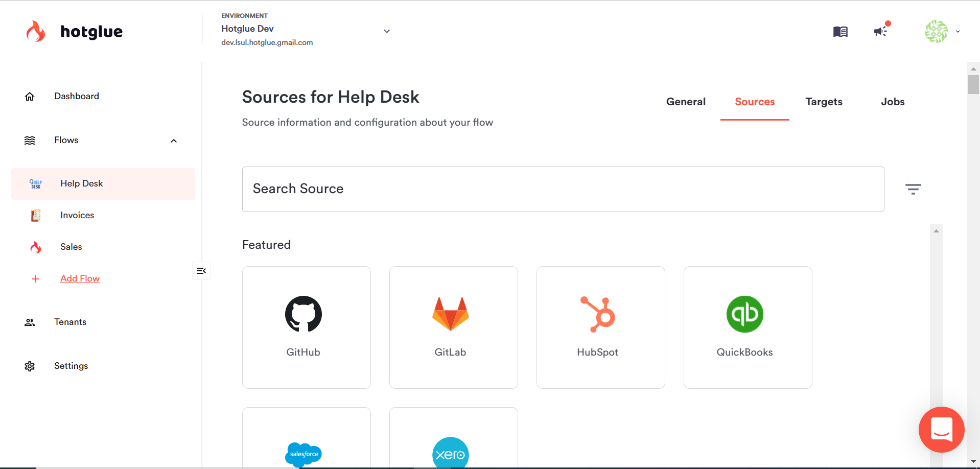Screen dimensions: 980x469
Task: Collapse the Flows section chevron
Action: [x=174, y=140]
